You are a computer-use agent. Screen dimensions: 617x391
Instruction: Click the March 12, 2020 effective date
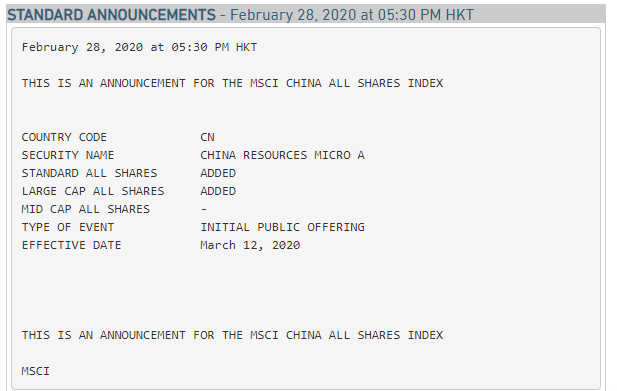tap(250, 245)
